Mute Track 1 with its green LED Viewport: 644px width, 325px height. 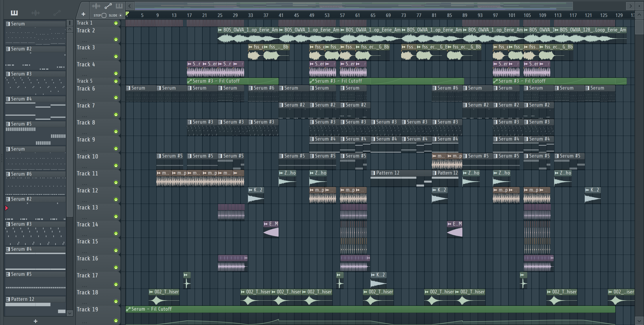coord(116,23)
